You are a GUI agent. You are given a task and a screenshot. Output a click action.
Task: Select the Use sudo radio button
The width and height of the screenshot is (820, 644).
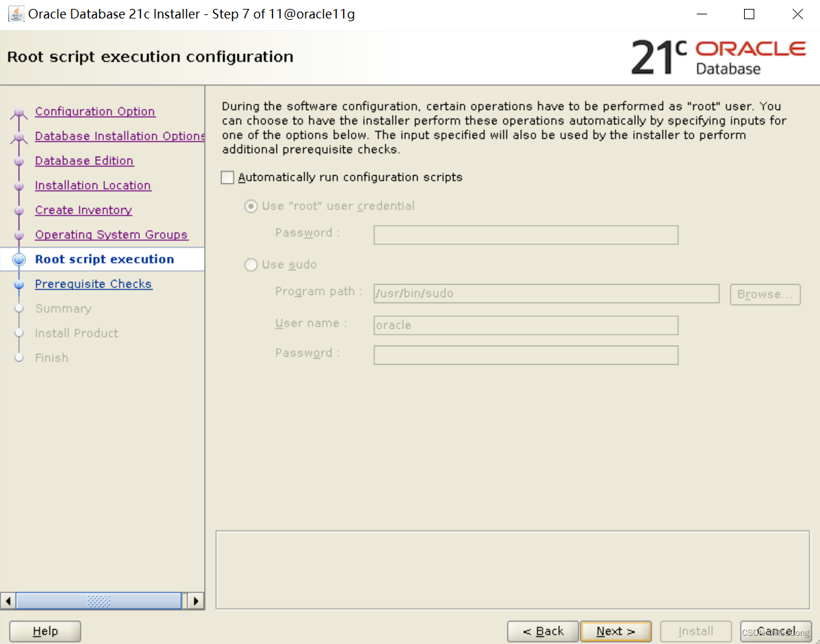pos(251,265)
